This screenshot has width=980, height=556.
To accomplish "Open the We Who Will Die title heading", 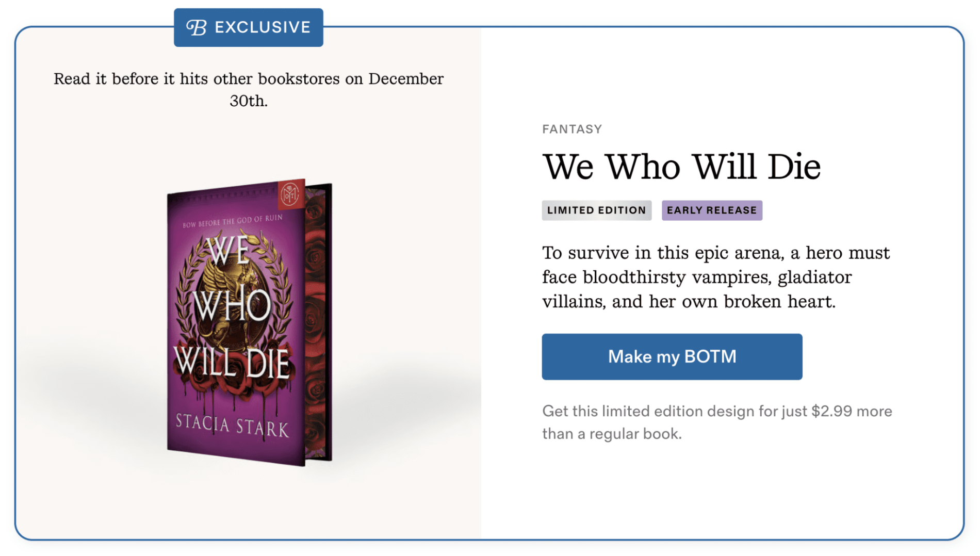I will 681,167.
